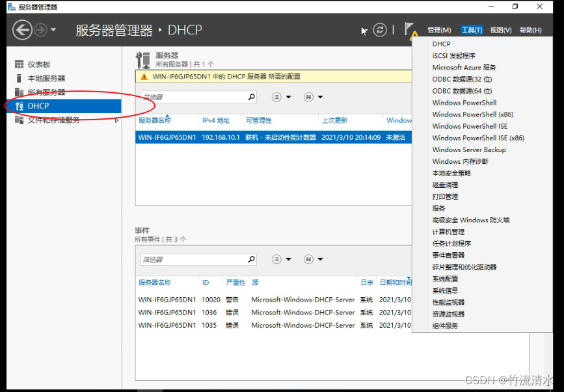
Task: Open the notifications flag icon
Action: coord(409,29)
